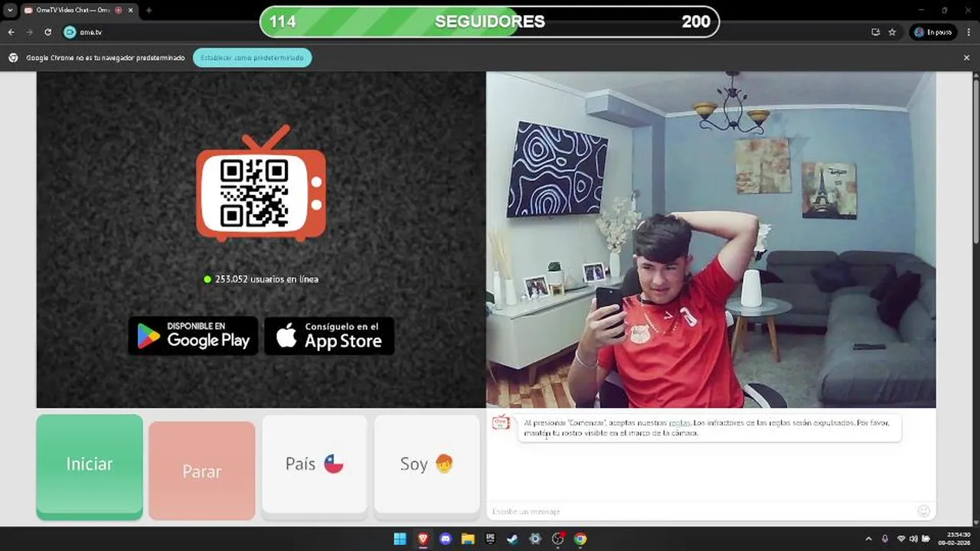
Task: Click the Google Play download badge
Action: [x=193, y=336]
